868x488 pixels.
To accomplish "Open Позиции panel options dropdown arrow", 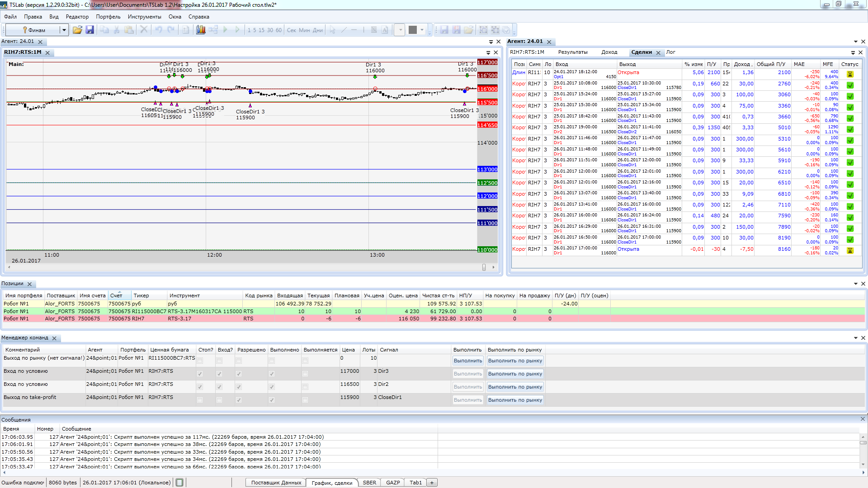I will (855, 284).
